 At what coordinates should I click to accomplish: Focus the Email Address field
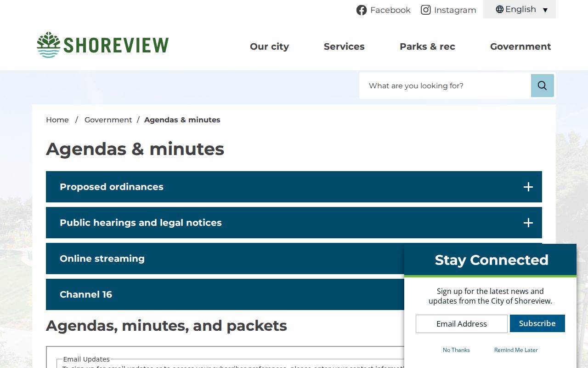pyautogui.click(x=462, y=324)
